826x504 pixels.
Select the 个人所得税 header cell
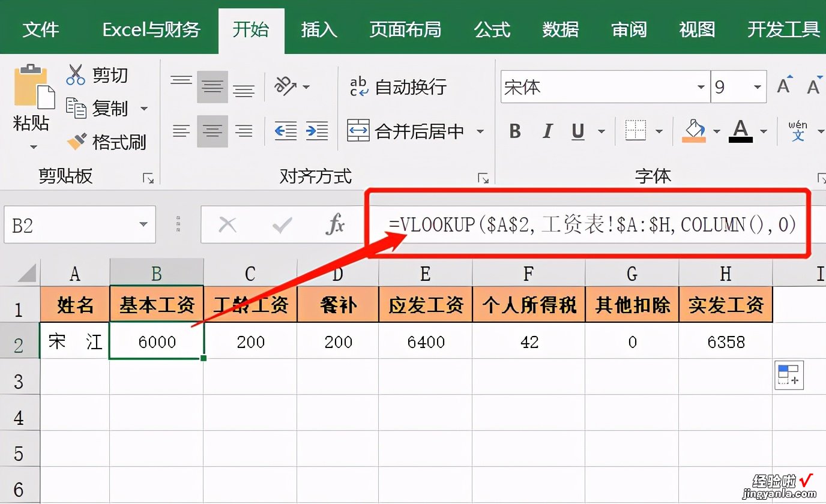(x=529, y=305)
